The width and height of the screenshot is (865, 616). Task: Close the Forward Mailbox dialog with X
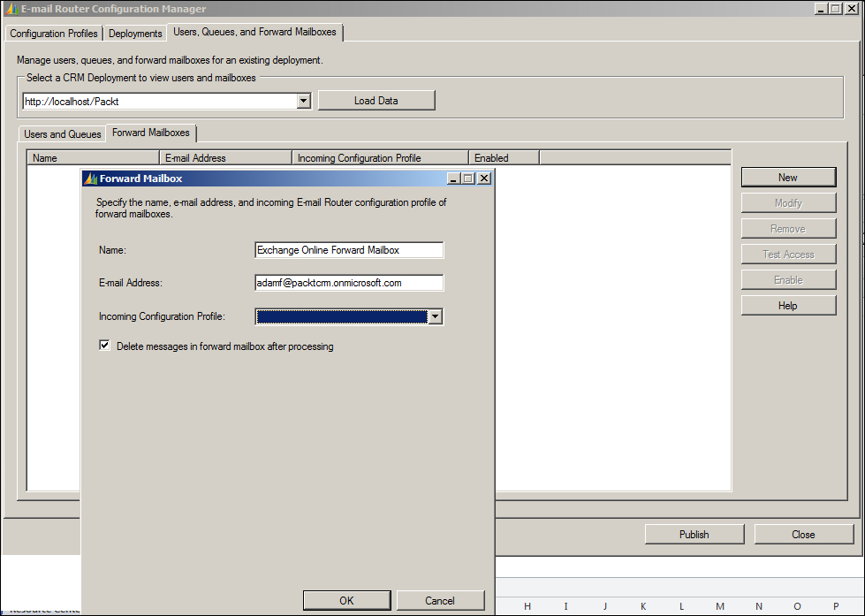[x=484, y=179]
